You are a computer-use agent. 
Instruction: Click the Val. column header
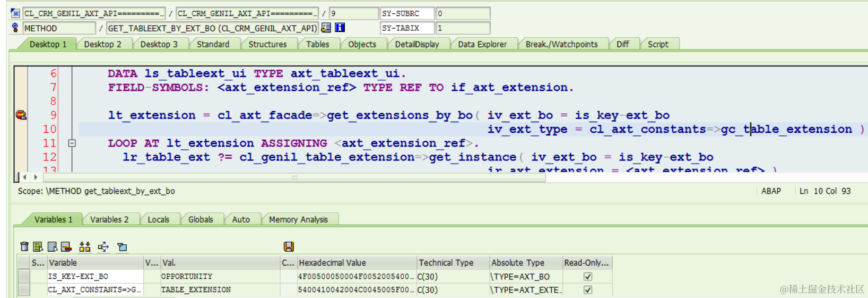[x=220, y=262]
